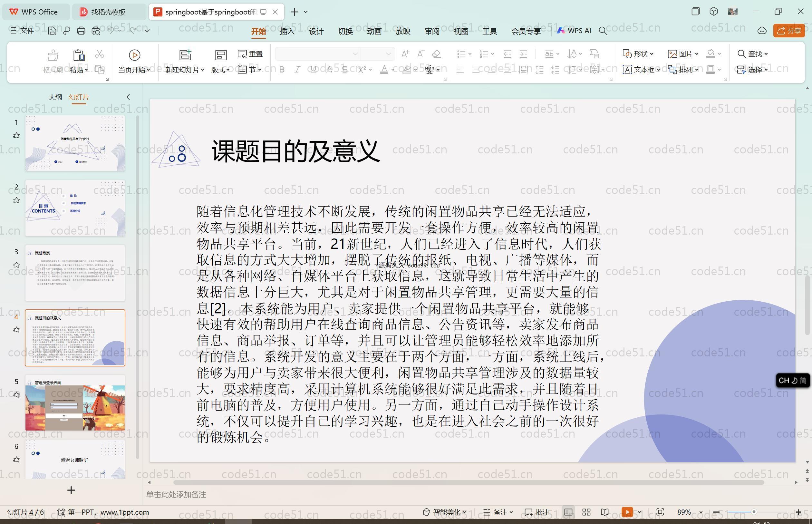Click the font color A swatch
This screenshot has width=812, height=524.
[x=384, y=70]
